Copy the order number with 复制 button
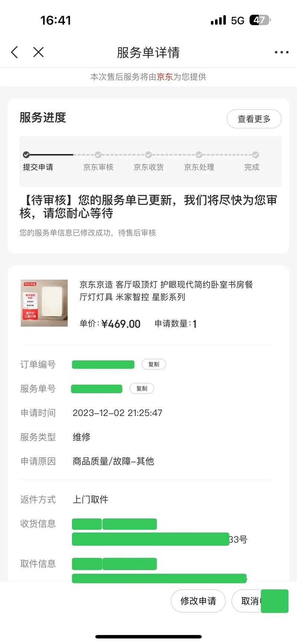The width and height of the screenshot is (297, 644). pyautogui.click(x=154, y=364)
